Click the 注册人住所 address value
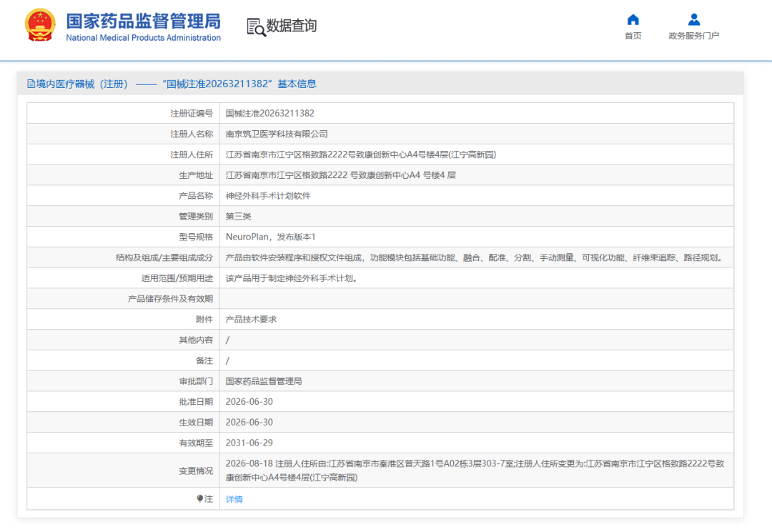Viewport: 772px width, 532px height. pyautogui.click(x=361, y=154)
